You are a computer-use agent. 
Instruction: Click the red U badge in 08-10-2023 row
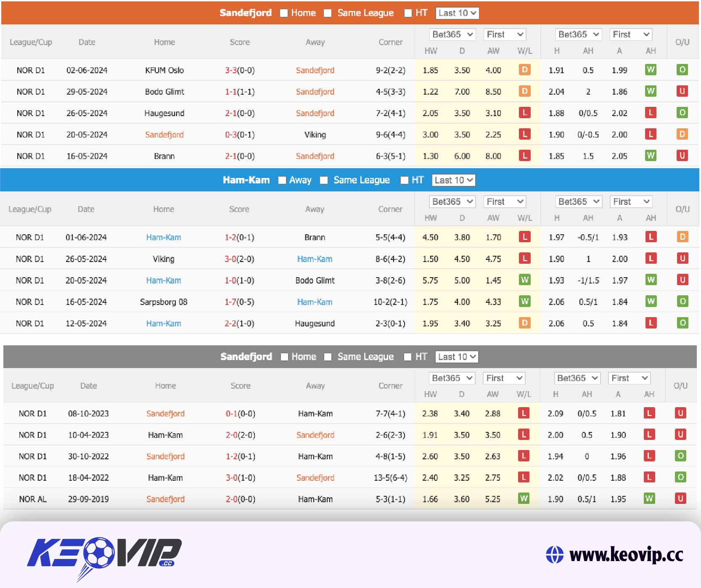tap(680, 413)
